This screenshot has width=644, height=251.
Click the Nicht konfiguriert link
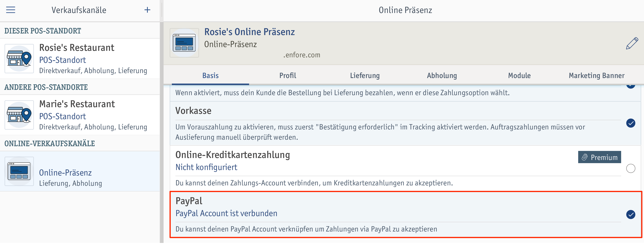point(206,167)
